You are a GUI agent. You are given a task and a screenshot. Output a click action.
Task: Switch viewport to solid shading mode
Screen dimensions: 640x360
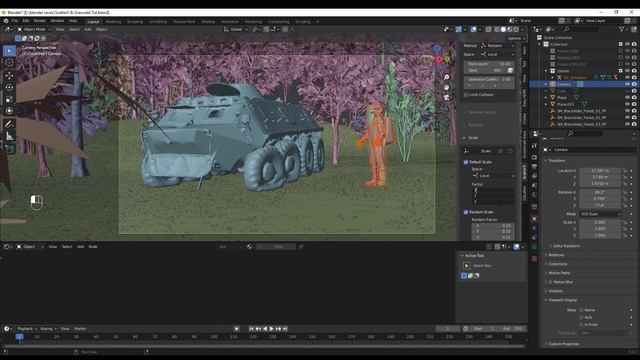coord(503,29)
